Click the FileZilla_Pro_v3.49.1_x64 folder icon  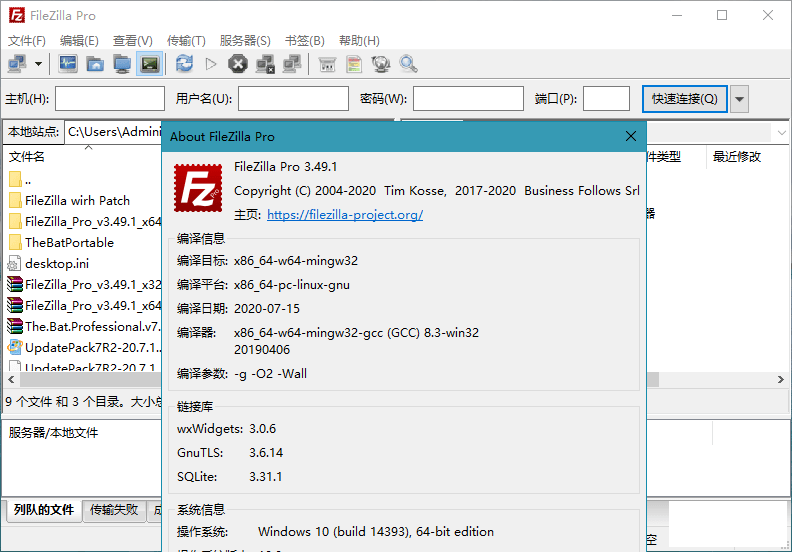(15, 221)
